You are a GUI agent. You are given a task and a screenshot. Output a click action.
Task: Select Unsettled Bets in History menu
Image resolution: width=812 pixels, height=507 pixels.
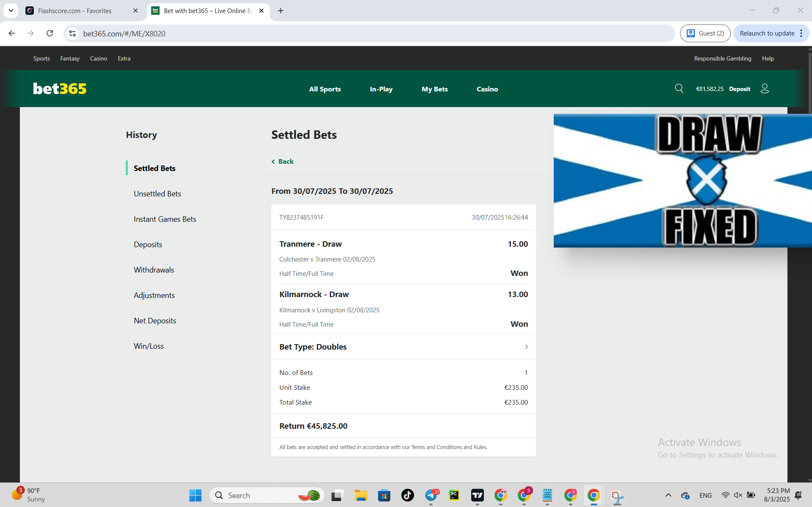[x=157, y=193]
